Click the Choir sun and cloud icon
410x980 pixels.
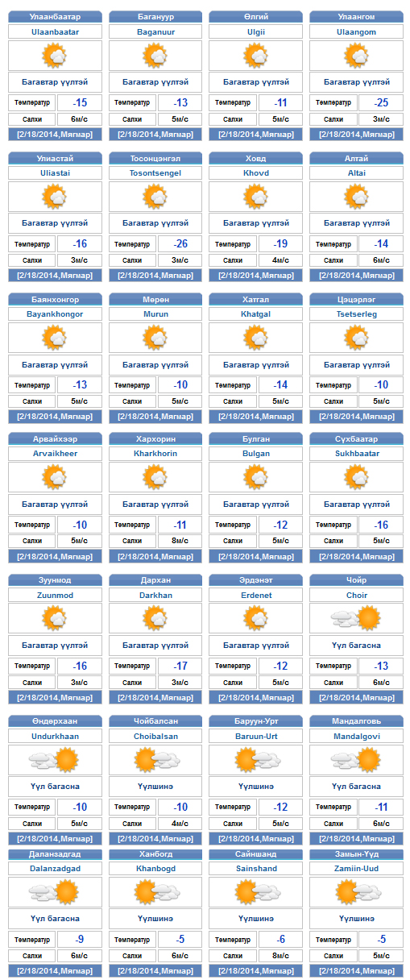tap(357, 618)
